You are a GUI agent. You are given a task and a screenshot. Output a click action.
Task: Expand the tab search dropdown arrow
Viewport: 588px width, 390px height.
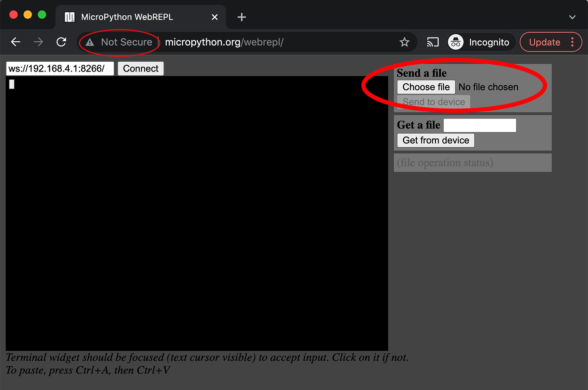pos(572,17)
